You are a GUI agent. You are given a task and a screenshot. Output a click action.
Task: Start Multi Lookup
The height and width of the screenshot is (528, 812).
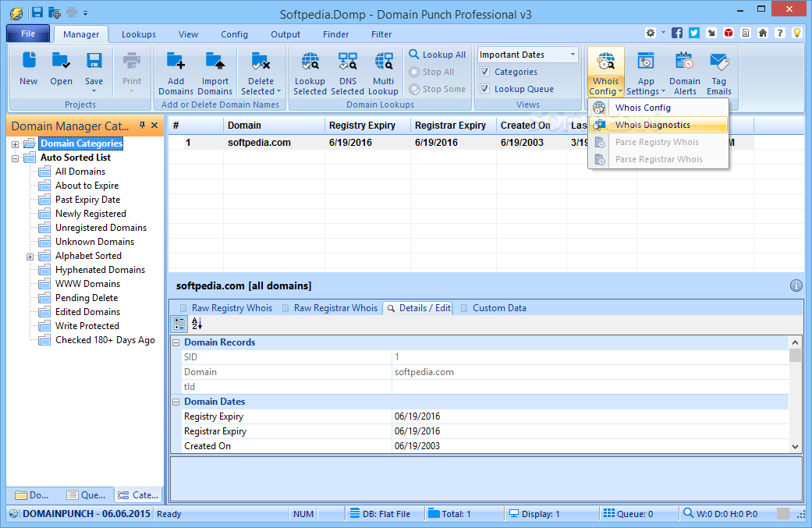point(383,73)
